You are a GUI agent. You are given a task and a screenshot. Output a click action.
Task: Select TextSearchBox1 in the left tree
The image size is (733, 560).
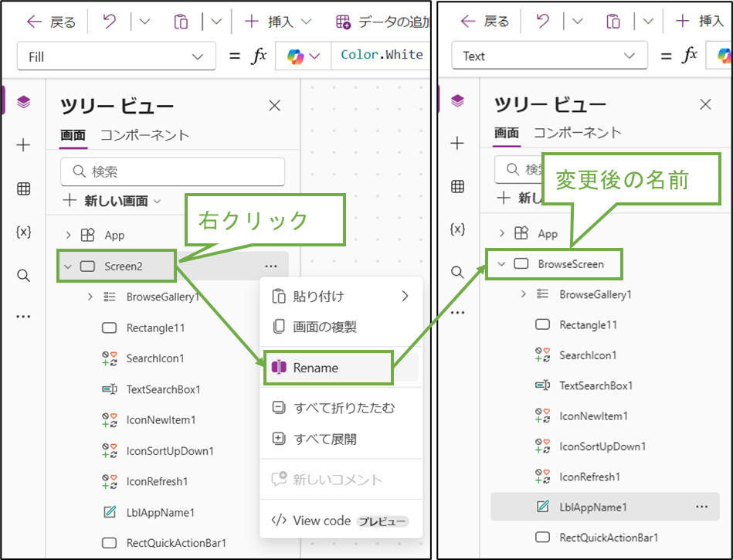click(x=163, y=389)
